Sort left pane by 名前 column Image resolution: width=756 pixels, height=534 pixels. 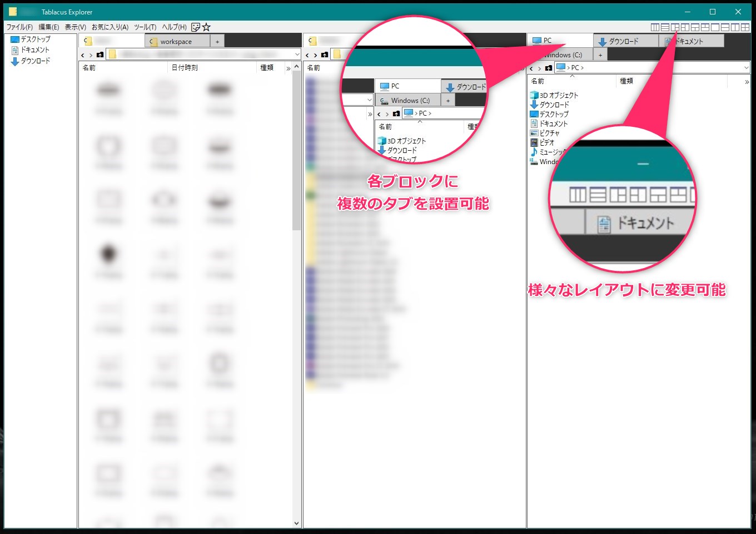pos(123,68)
